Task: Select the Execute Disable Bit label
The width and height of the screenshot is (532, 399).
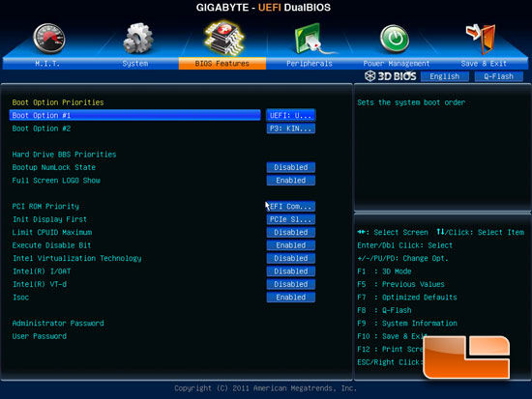Action: point(51,245)
